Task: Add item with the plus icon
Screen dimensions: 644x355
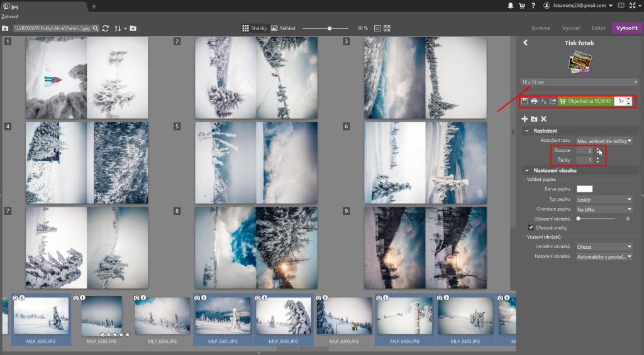Action: 525,119
